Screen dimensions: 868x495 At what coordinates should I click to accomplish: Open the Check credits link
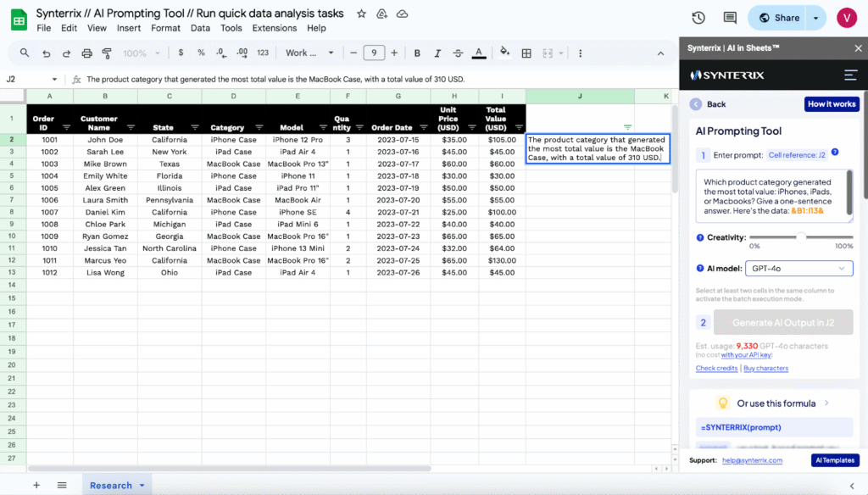(x=716, y=368)
